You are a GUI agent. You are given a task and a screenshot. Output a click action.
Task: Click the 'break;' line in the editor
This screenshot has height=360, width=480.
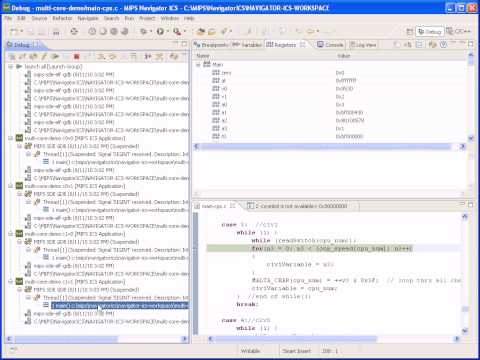pos(247,304)
